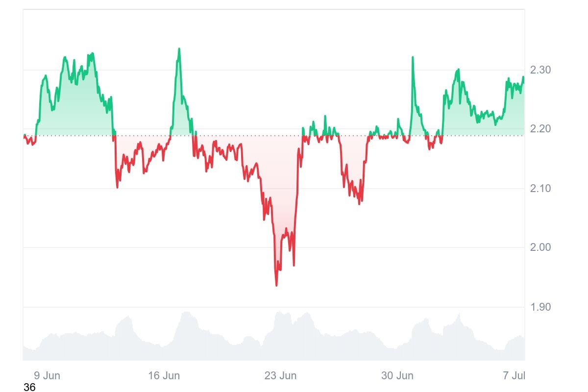The image size is (588, 392).
Task: Click the 7 Jul date label
Action: (x=514, y=376)
